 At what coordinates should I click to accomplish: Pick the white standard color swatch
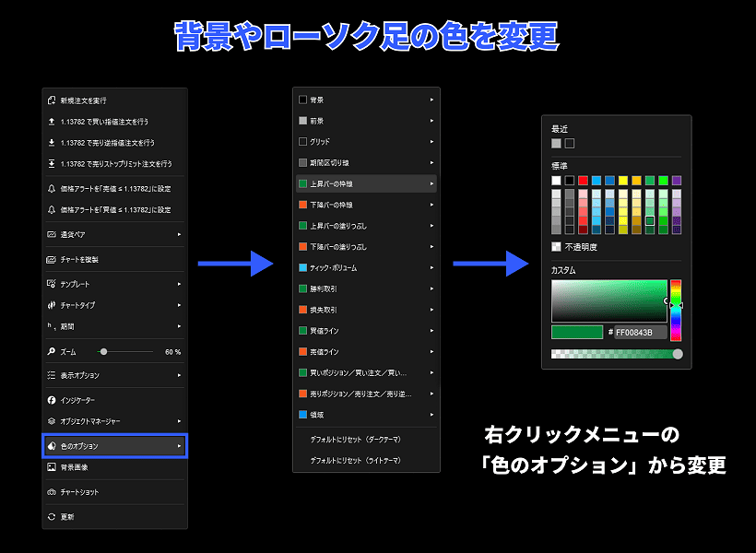point(556,181)
